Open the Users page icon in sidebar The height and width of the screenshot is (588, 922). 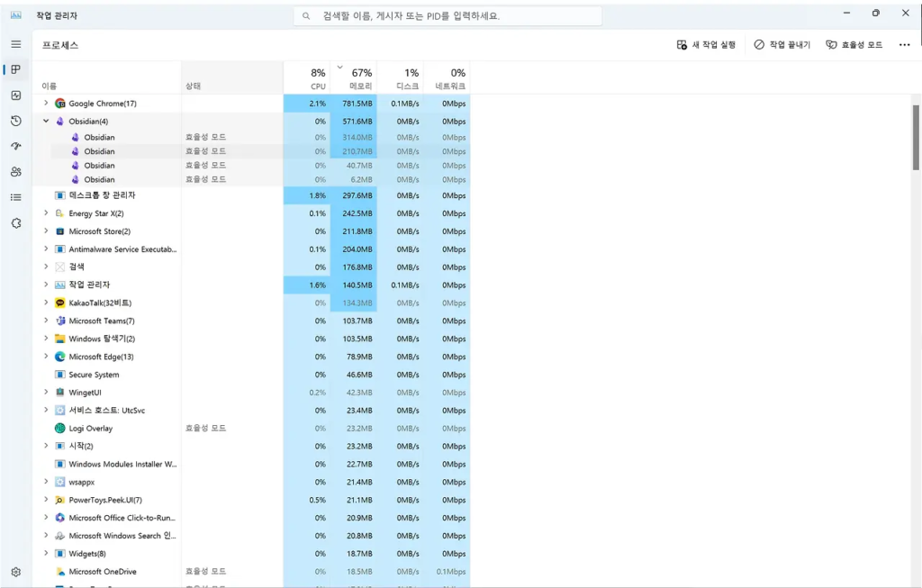pyautogui.click(x=16, y=172)
